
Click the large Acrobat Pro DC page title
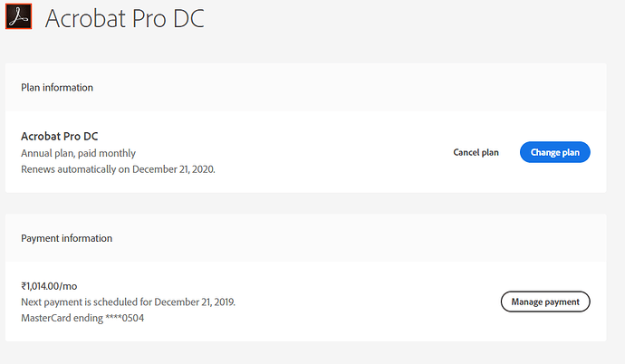(124, 17)
